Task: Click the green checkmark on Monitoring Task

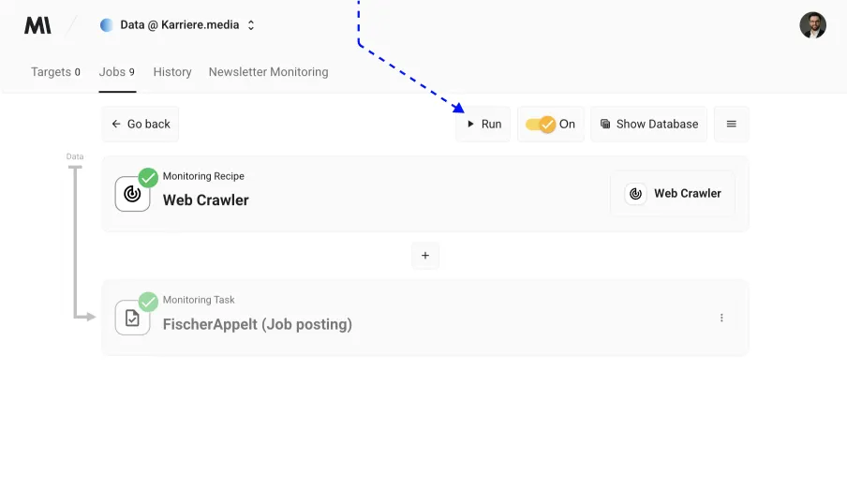Action: click(148, 302)
